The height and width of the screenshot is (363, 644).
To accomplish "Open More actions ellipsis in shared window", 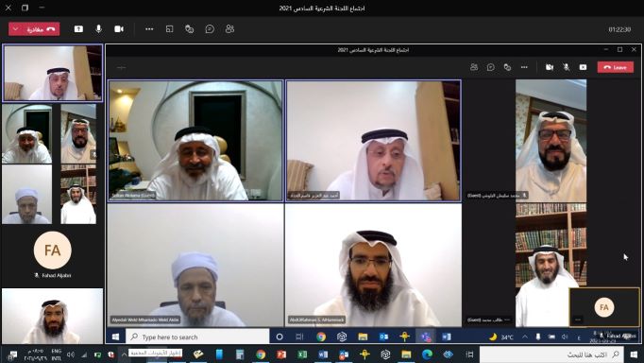I will tap(524, 67).
